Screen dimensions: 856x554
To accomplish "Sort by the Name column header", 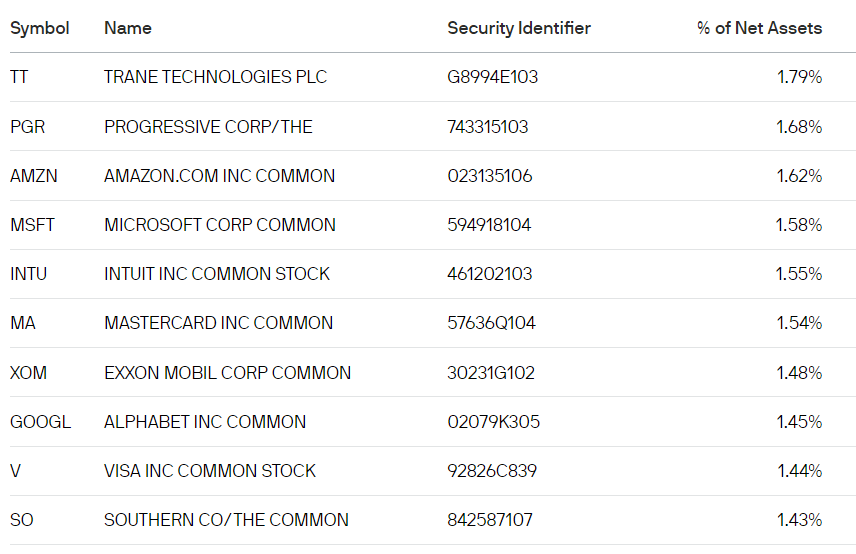I will [128, 28].
